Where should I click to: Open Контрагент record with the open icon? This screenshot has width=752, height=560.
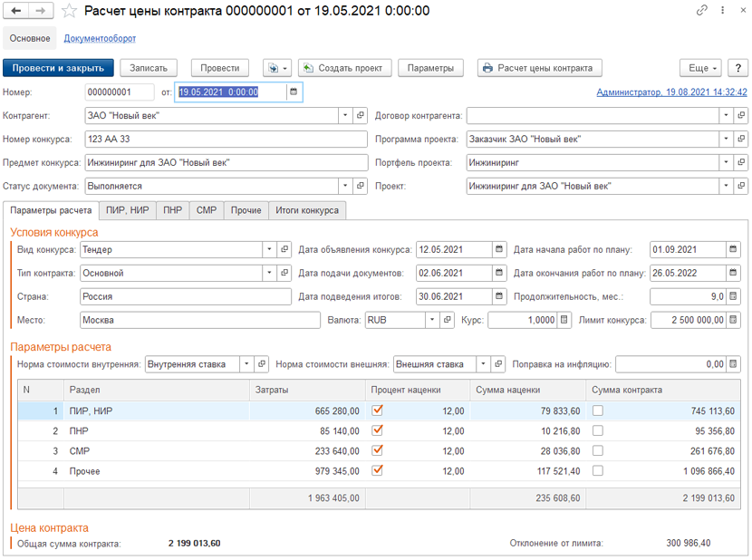point(361,115)
